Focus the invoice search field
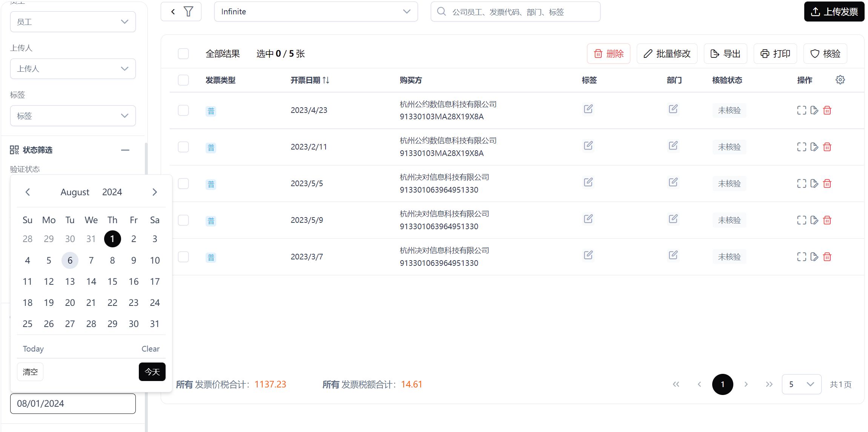Viewport: 868px width, 432px height. [x=515, y=12]
